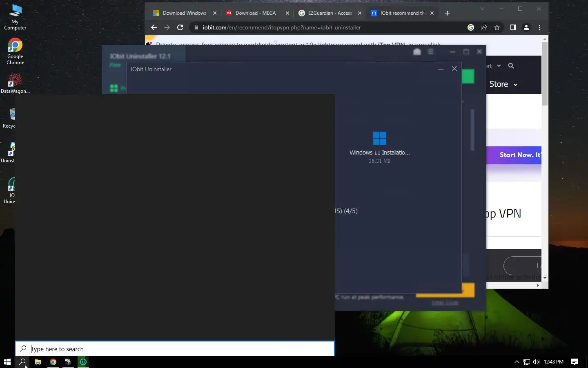Open My Computer desktop icon
The image size is (588, 368).
tap(15, 17)
